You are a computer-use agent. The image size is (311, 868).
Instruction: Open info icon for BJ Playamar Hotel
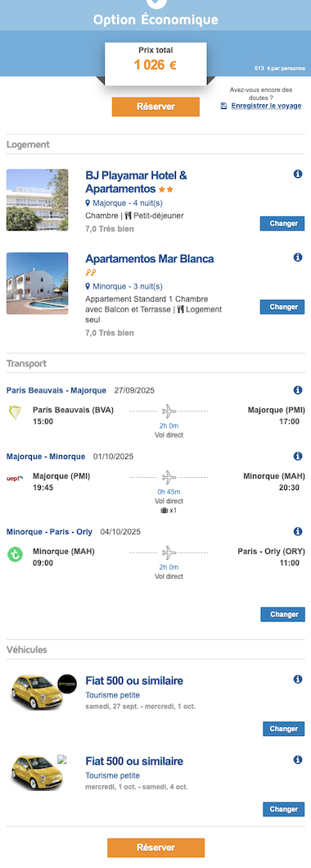pyautogui.click(x=298, y=175)
